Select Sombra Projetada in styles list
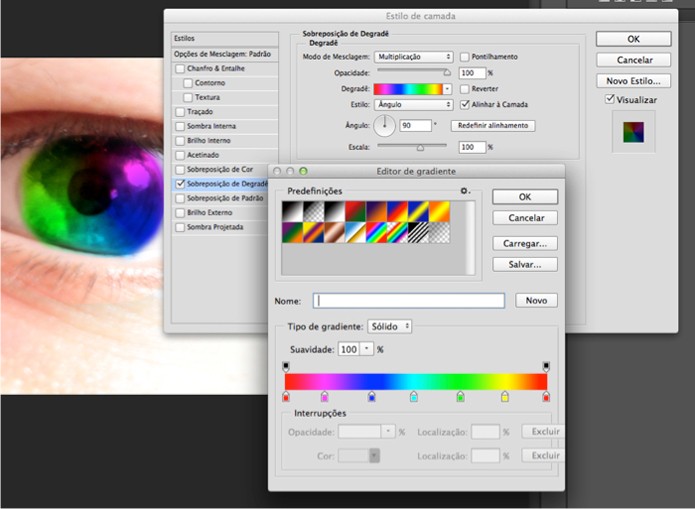This screenshot has height=509, width=695. (x=211, y=227)
